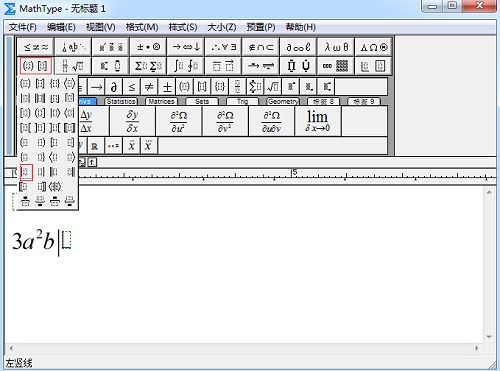
Task: Insert the ∂²Ω/∂v² expression
Action: 225,121
